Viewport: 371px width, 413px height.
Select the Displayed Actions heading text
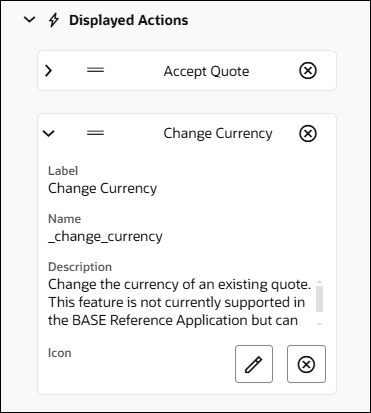click(x=129, y=20)
